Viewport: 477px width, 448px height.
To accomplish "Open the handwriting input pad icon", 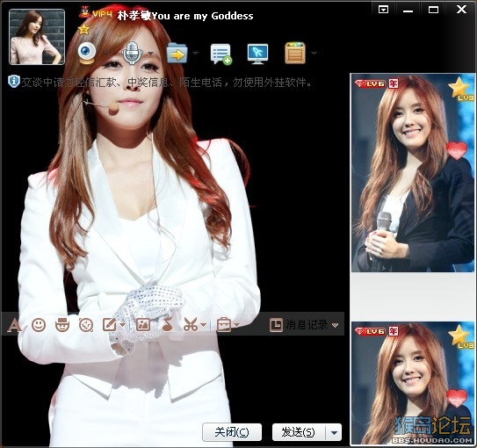I will pyautogui.click(x=110, y=325).
